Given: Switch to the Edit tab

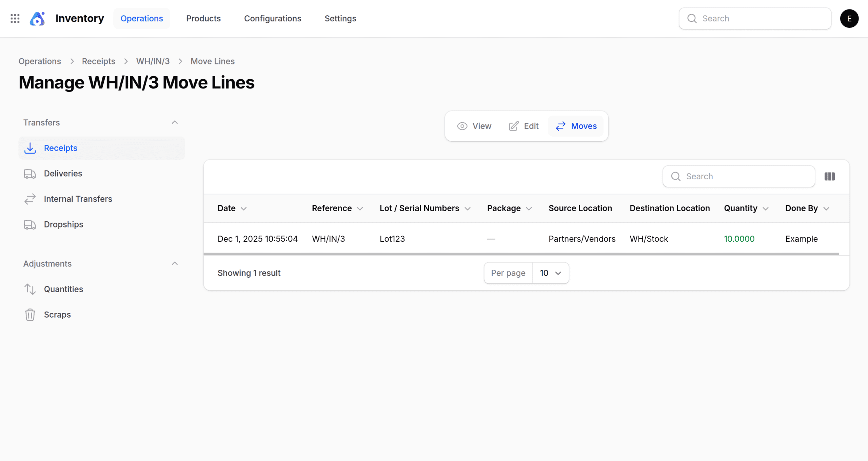Looking at the screenshot, I should tap(524, 126).
